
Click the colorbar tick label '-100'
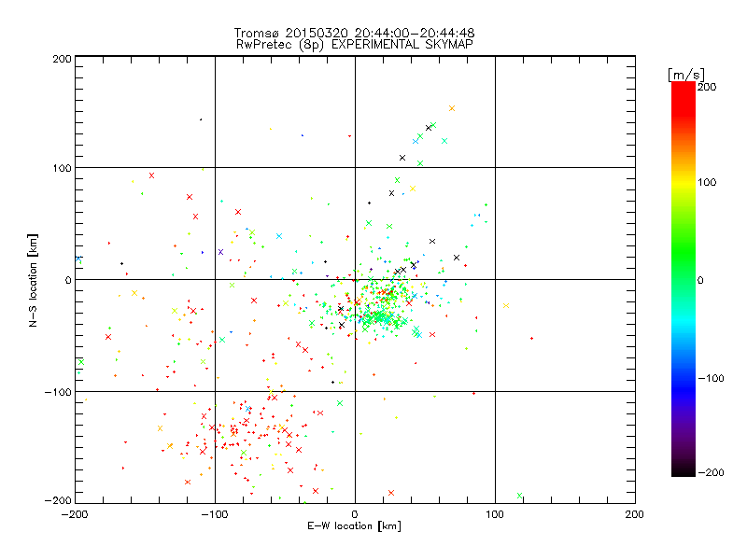click(x=711, y=378)
